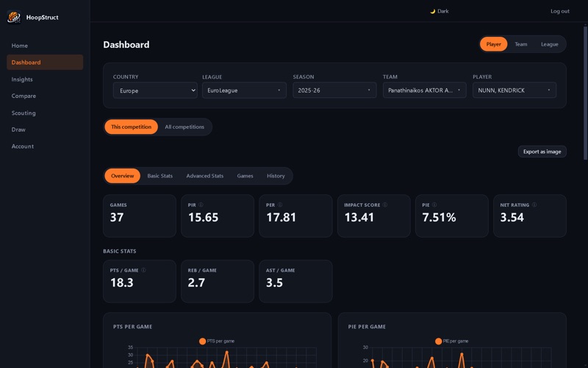Click the REB / Game value 2.7
Screen dimensions: 588x368
(196, 283)
